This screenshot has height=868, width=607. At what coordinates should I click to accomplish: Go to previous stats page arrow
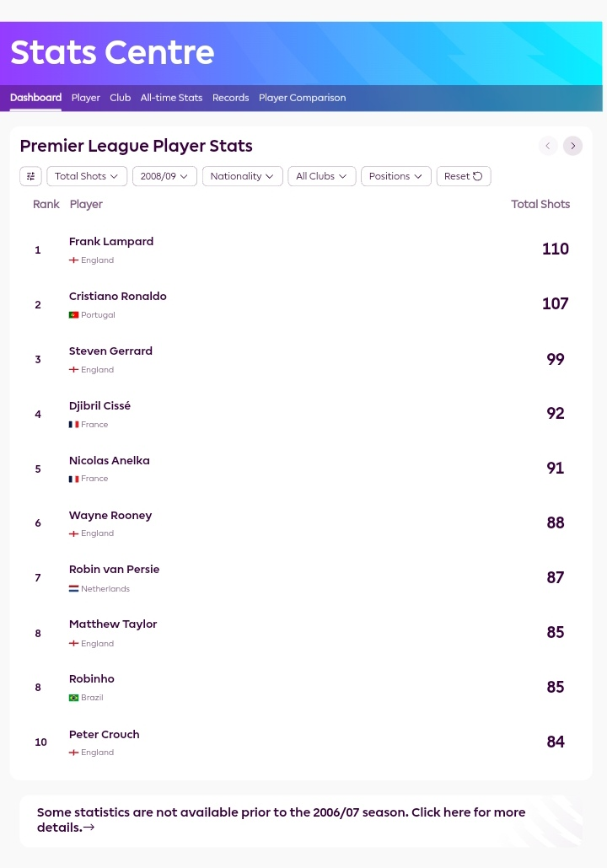(x=548, y=146)
